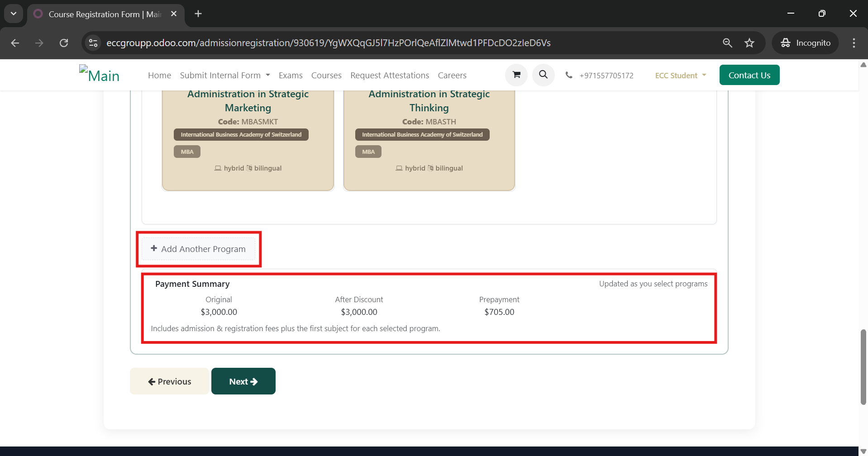Click the Next button
Image resolution: width=868 pixels, height=456 pixels.
point(243,381)
